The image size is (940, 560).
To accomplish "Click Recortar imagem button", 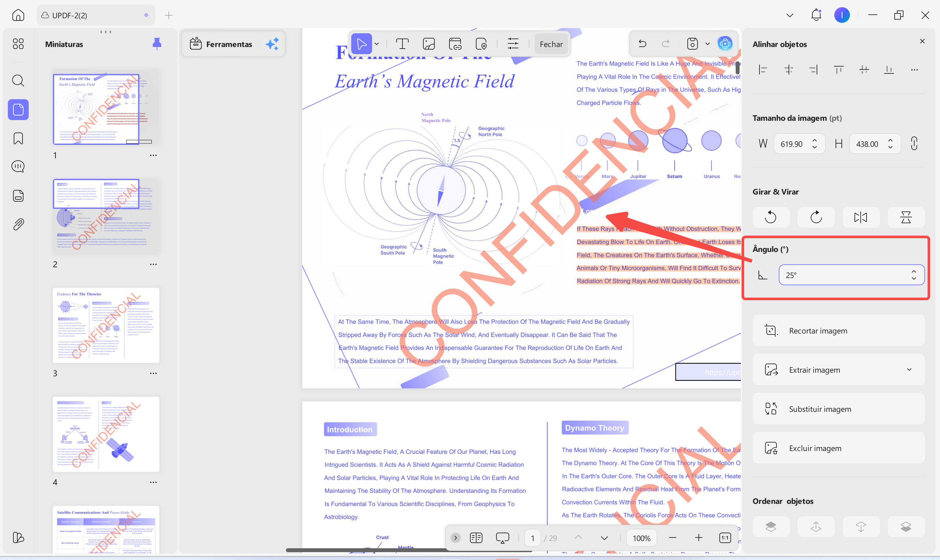I will [838, 331].
